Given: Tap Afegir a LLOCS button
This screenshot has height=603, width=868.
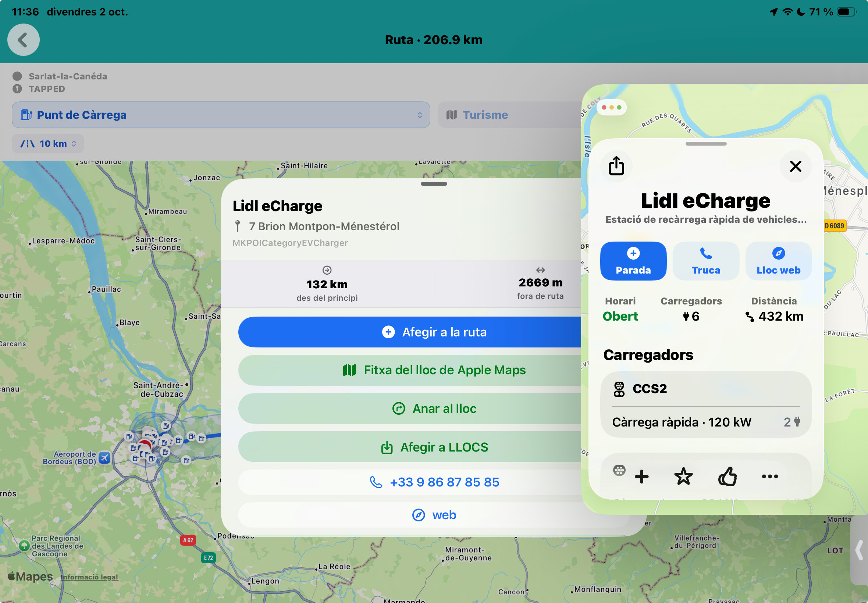Looking at the screenshot, I should tap(410, 447).
